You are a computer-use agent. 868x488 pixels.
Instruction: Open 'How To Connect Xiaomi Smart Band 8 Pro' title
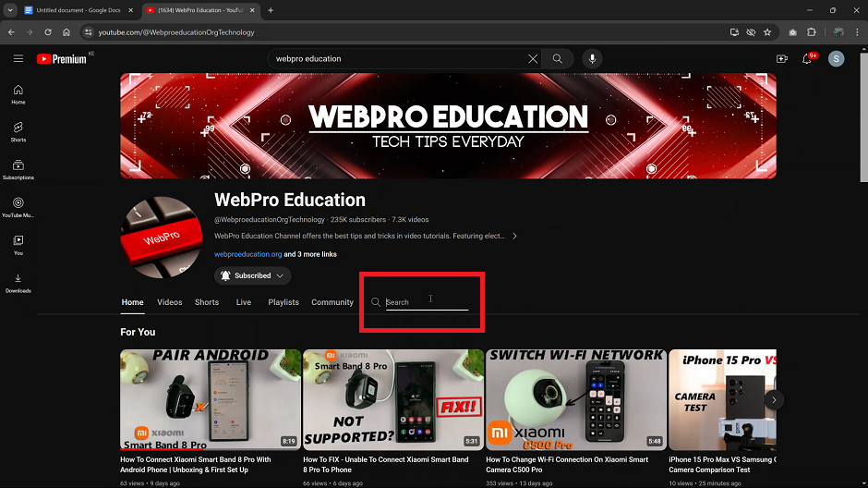pos(196,465)
